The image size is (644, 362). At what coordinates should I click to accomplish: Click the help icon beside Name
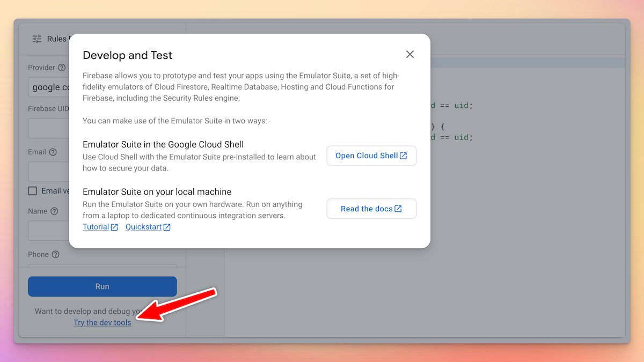click(x=54, y=211)
